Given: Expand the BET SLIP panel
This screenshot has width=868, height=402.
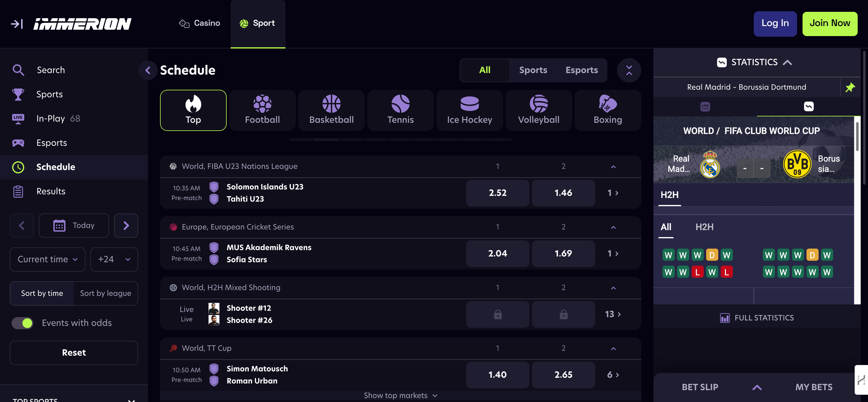Looking at the screenshot, I should [757, 387].
